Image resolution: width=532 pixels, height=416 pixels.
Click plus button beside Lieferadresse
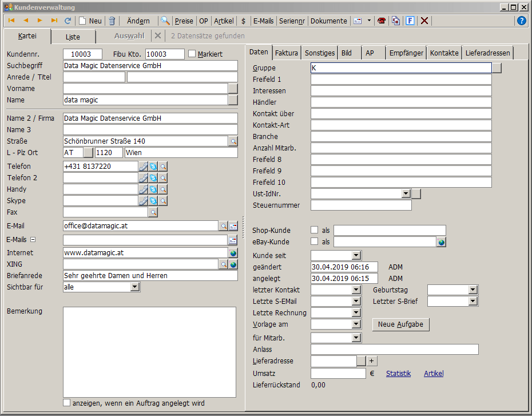click(371, 360)
